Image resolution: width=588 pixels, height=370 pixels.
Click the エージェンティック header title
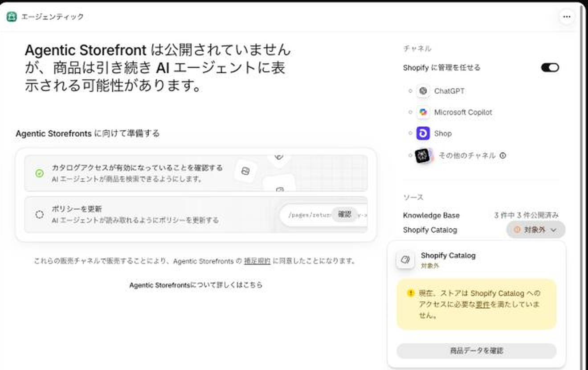pyautogui.click(x=53, y=17)
